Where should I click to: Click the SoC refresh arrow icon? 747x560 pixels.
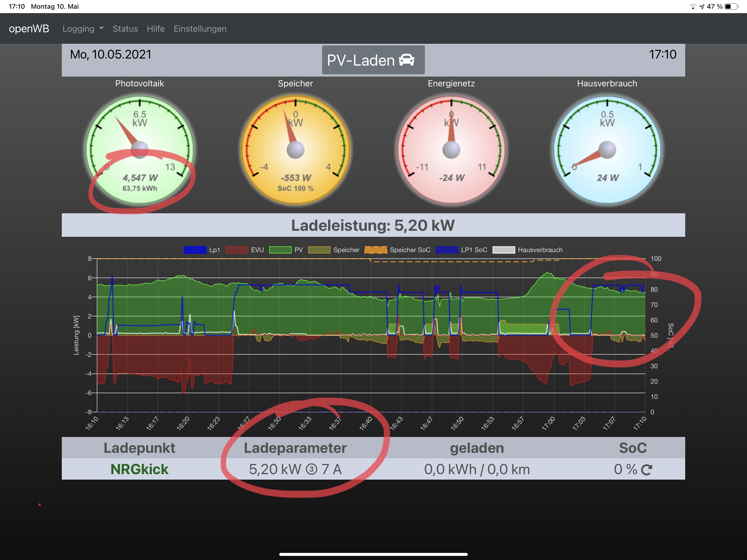click(646, 470)
